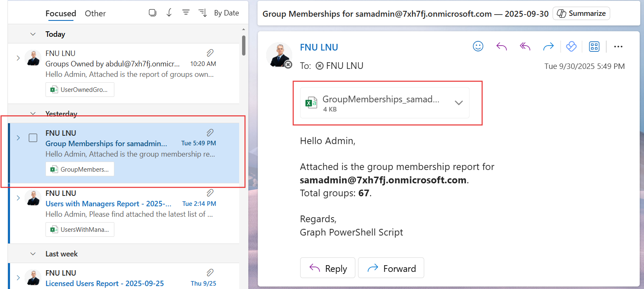
Task: Click the filter icon in message list
Action: click(186, 13)
